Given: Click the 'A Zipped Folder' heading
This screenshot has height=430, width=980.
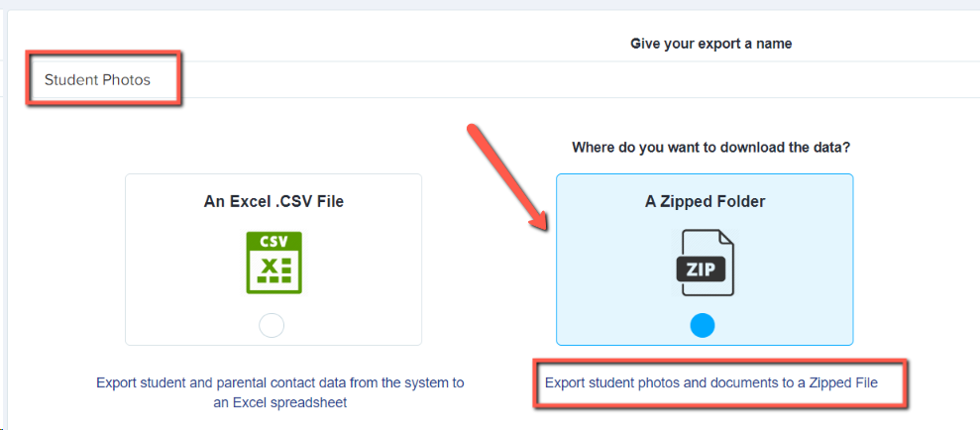Looking at the screenshot, I should 705,202.
